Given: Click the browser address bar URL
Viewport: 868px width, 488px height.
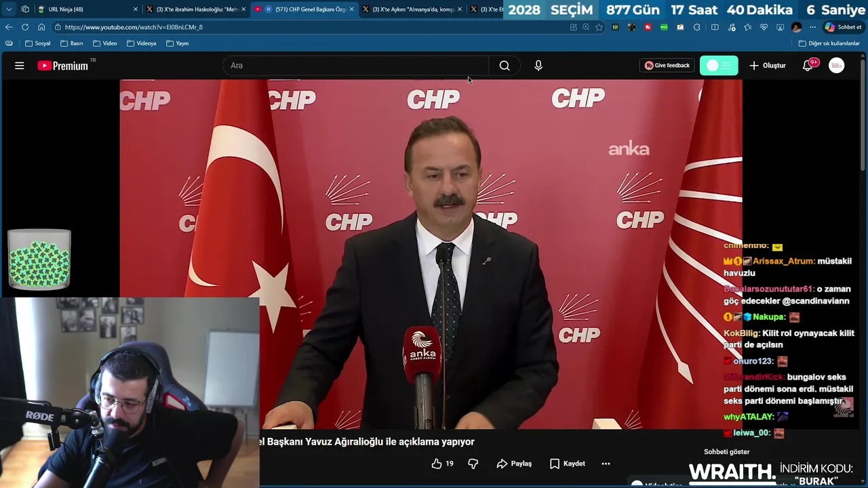Looking at the screenshot, I should click(x=134, y=27).
